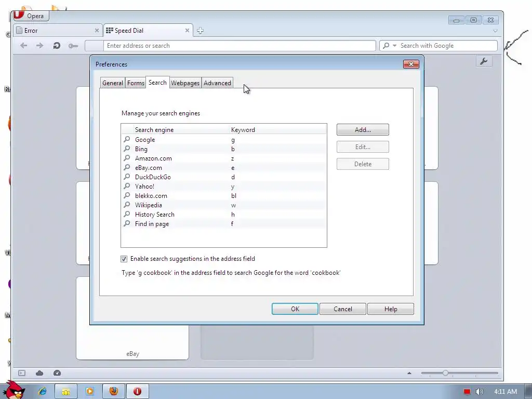The height and width of the screenshot is (399, 532).
Task: Select the Amazon.com search engine row
Action: click(x=224, y=158)
